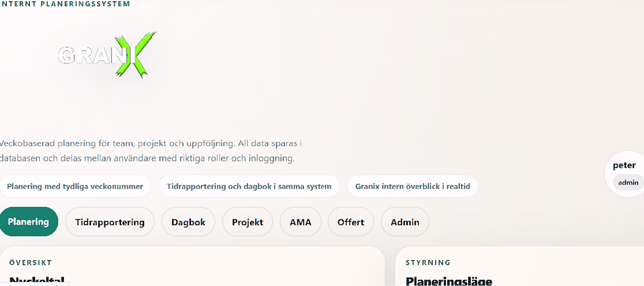Switch to the Tidrapportering tab
644x286 pixels.
(x=109, y=222)
